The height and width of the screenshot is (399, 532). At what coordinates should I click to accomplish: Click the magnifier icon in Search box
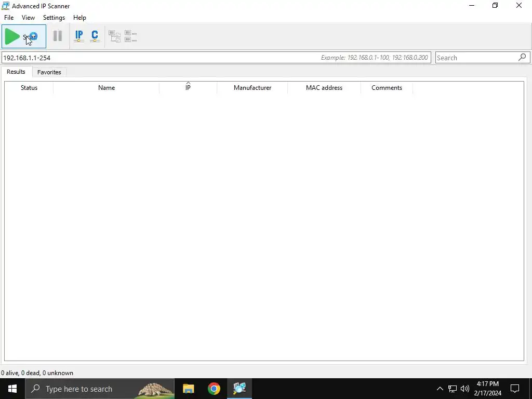522,57
